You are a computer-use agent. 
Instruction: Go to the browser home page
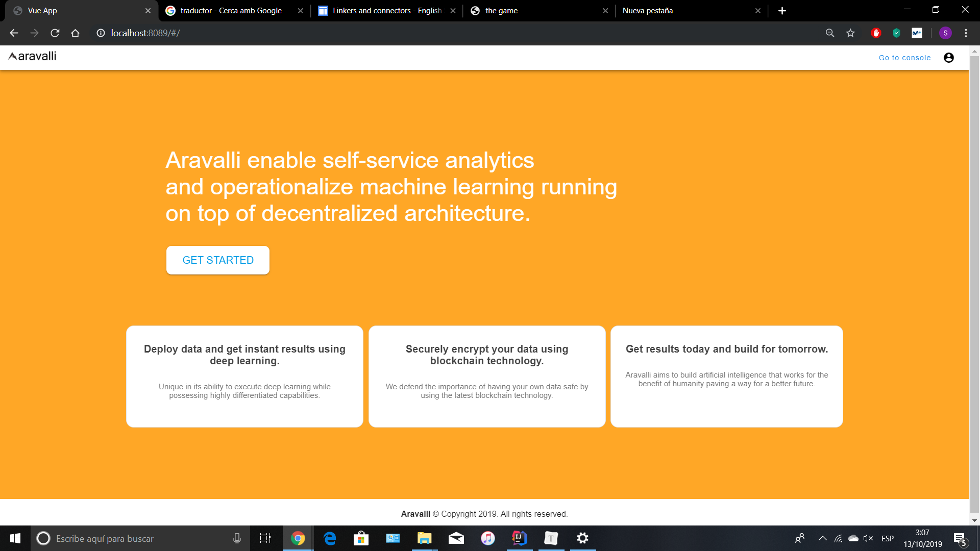pyautogui.click(x=76, y=33)
